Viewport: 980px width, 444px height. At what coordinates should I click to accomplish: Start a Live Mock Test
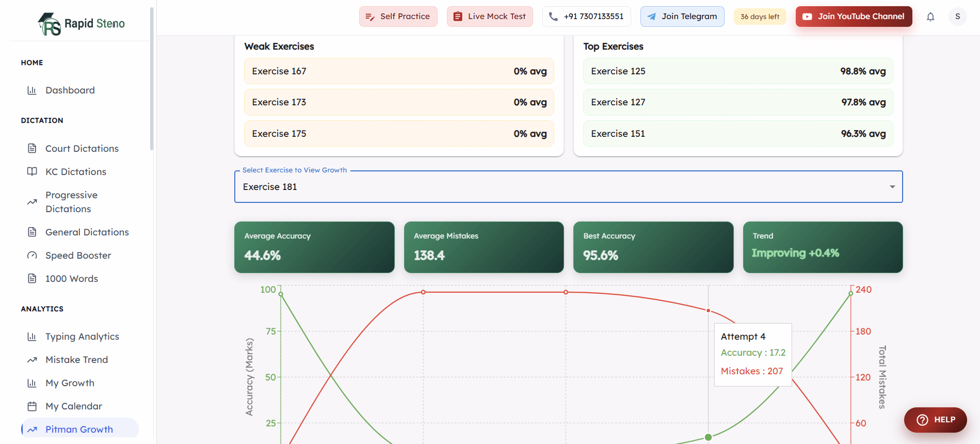(490, 17)
